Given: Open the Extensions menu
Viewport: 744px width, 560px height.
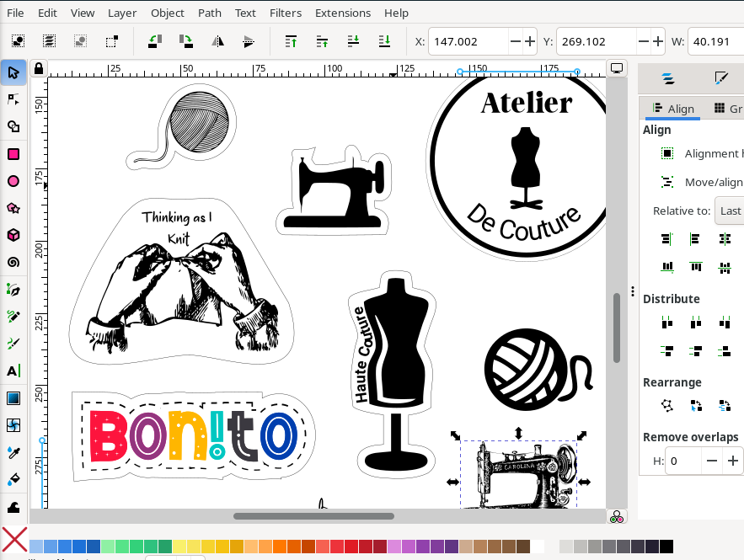Looking at the screenshot, I should pos(342,13).
